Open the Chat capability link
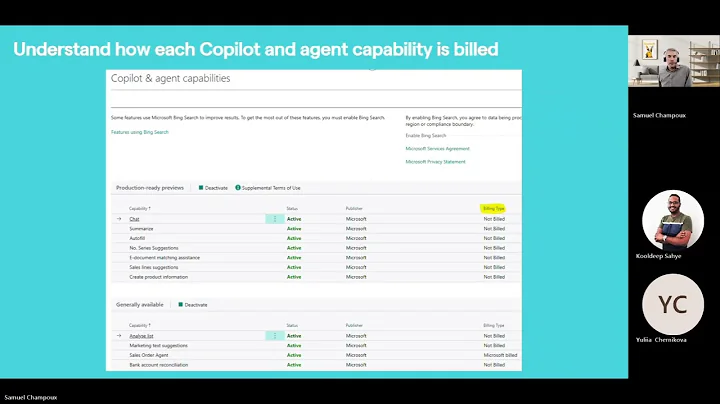720x404 pixels. pos(134,219)
